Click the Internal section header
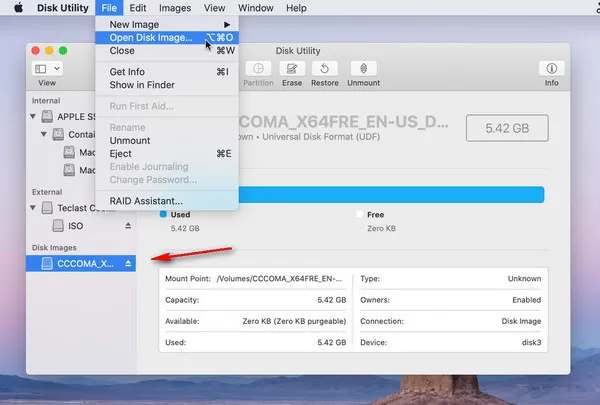The width and height of the screenshot is (600, 405). pos(46,101)
